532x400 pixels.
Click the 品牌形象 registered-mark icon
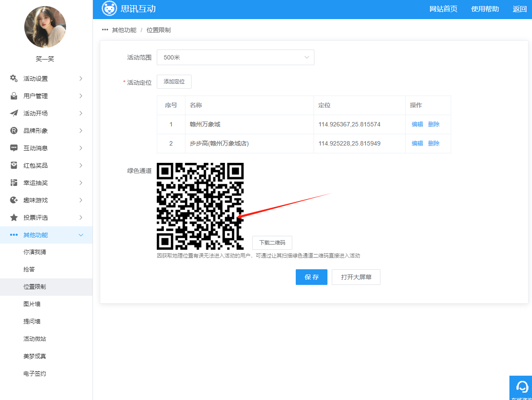13,131
